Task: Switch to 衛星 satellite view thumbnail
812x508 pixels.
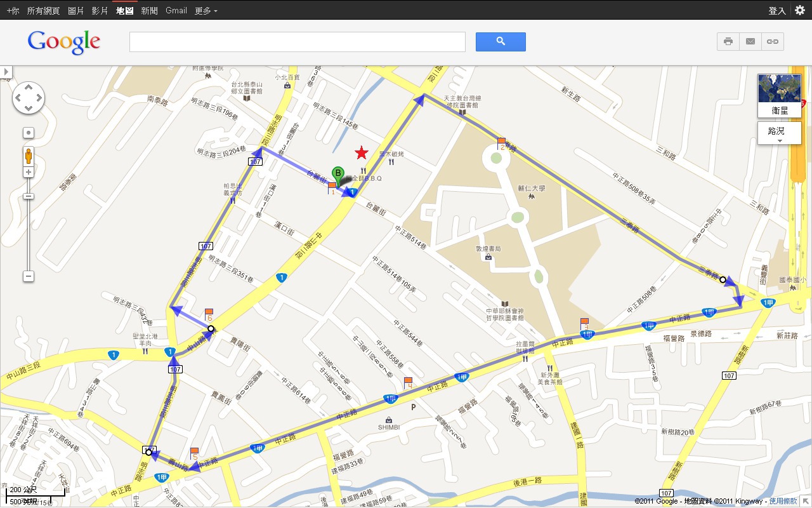Action: click(x=780, y=96)
